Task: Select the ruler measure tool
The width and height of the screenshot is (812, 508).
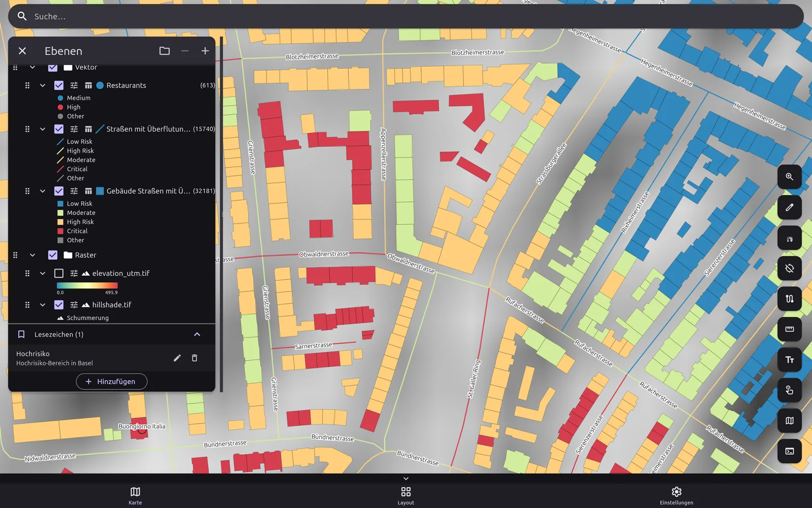Action: [x=790, y=329]
